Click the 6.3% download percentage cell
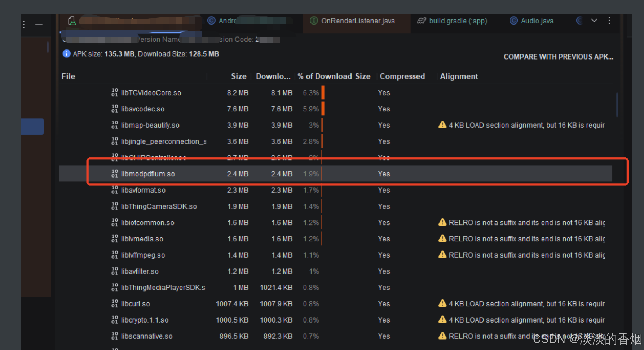Screen dimensions: 644x350 (311, 93)
